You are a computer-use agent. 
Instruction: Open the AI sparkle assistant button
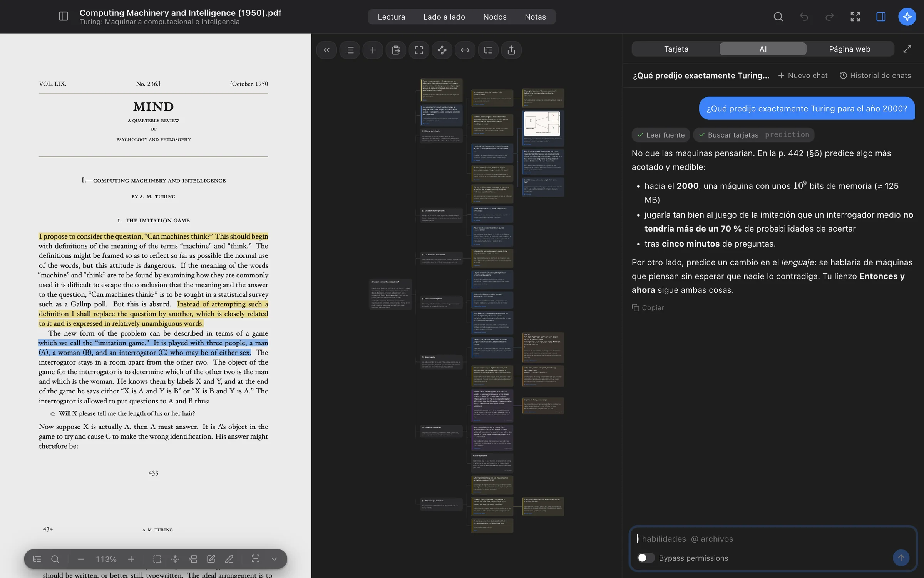click(x=907, y=17)
